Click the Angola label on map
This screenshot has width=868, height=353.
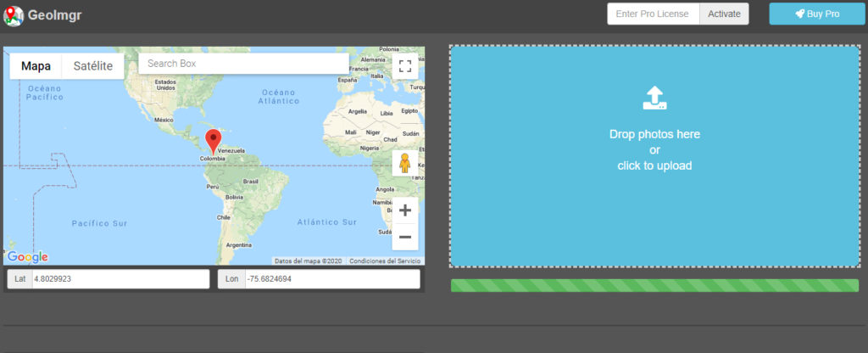coord(385,189)
